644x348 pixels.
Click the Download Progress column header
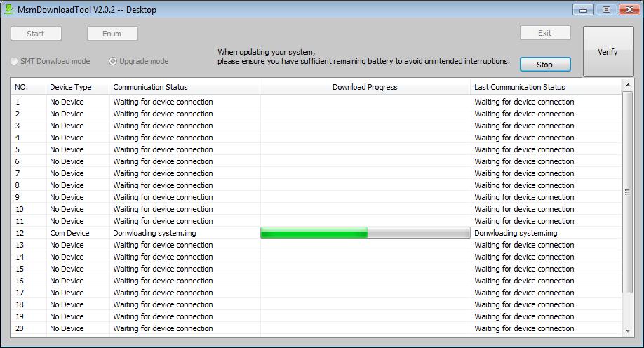click(365, 87)
